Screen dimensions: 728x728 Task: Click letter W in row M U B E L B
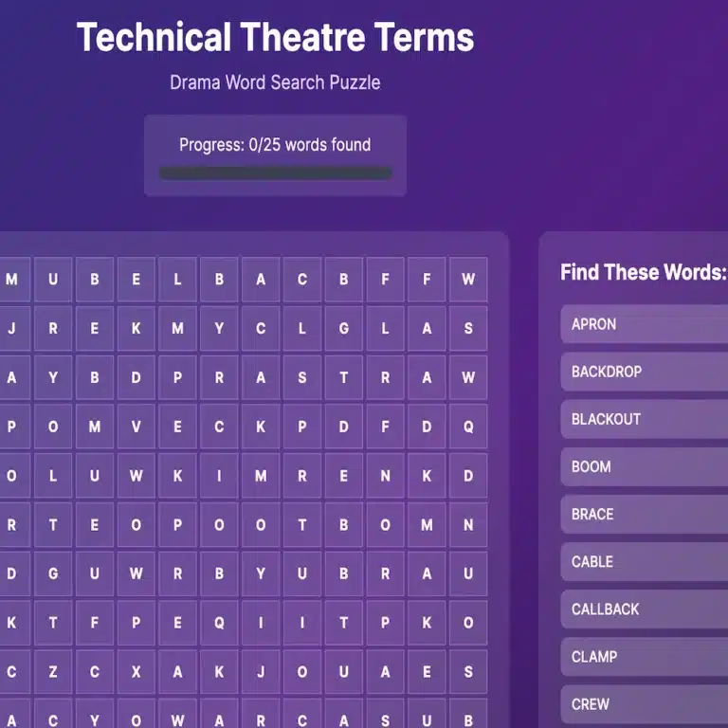(x=468, y=279)
